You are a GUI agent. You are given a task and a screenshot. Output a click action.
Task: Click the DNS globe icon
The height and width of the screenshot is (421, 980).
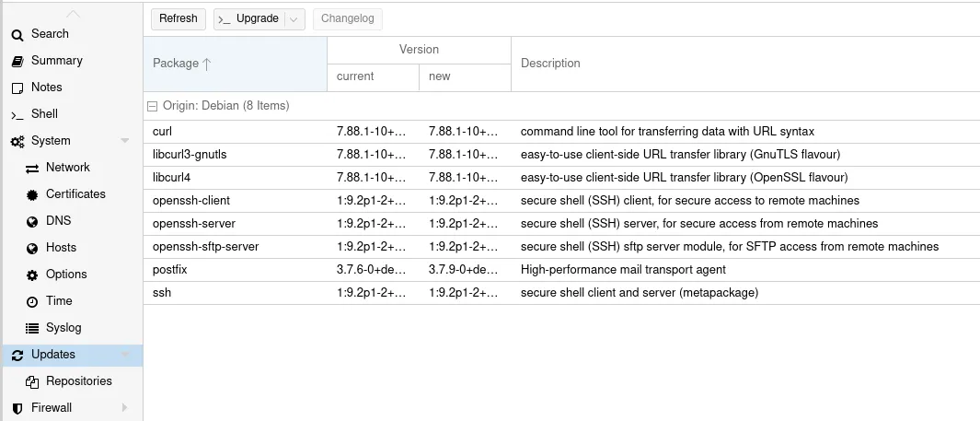pos(32,221)
